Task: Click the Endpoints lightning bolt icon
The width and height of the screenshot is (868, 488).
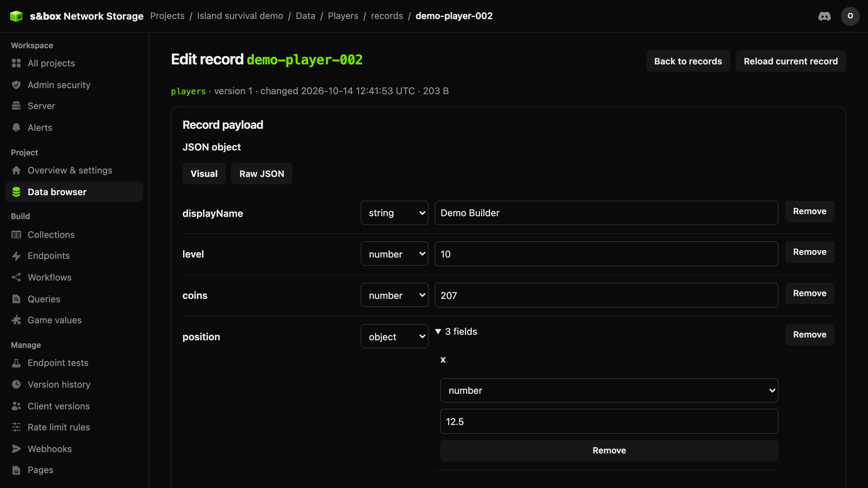Action: click(16, 256)
